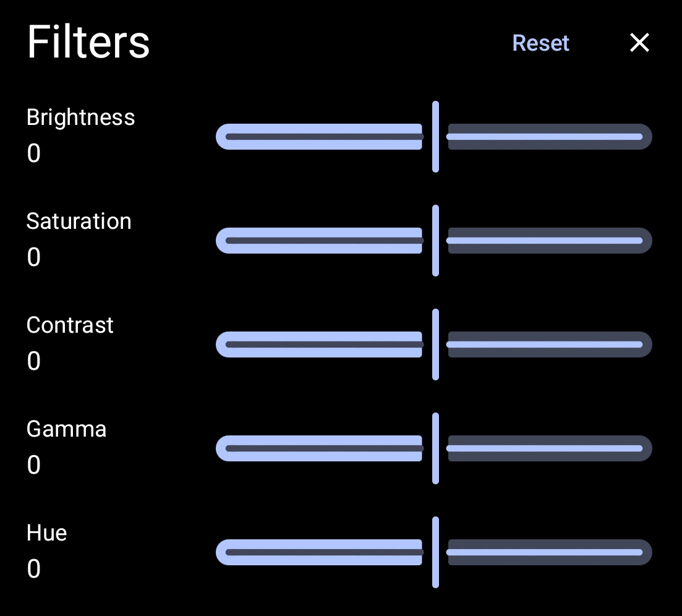
Task: Click the Saturation slider handle
Action: (435, 240)
